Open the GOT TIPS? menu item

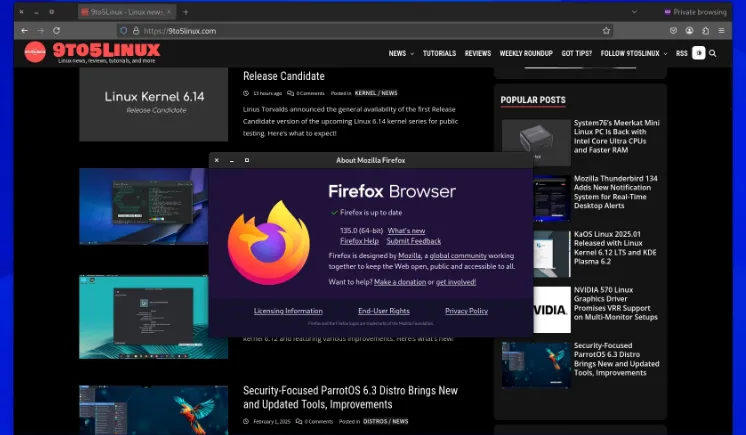point(577,53)
